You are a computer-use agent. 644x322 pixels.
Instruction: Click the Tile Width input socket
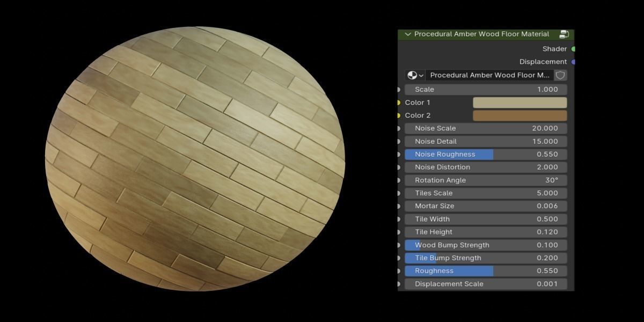pyautogui.click(x=398, y=219)
